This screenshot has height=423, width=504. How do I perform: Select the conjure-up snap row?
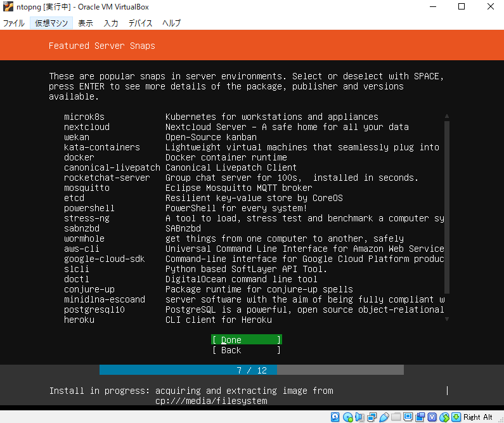pyautogui.click(x=254, y=289)
